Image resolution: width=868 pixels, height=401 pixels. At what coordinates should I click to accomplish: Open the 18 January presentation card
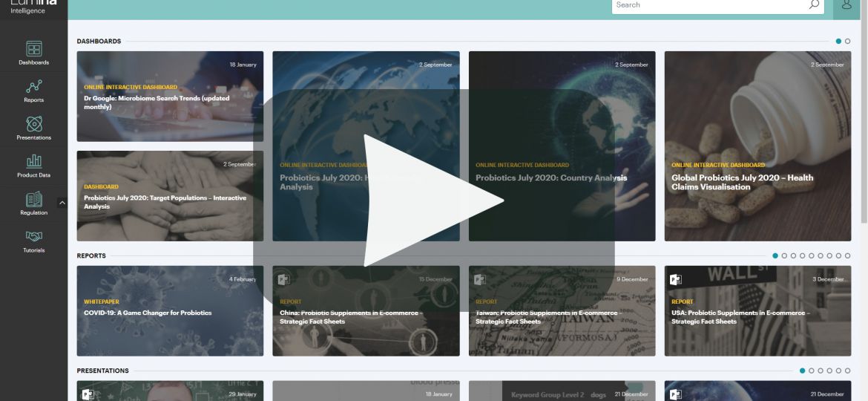pos(366,391)
